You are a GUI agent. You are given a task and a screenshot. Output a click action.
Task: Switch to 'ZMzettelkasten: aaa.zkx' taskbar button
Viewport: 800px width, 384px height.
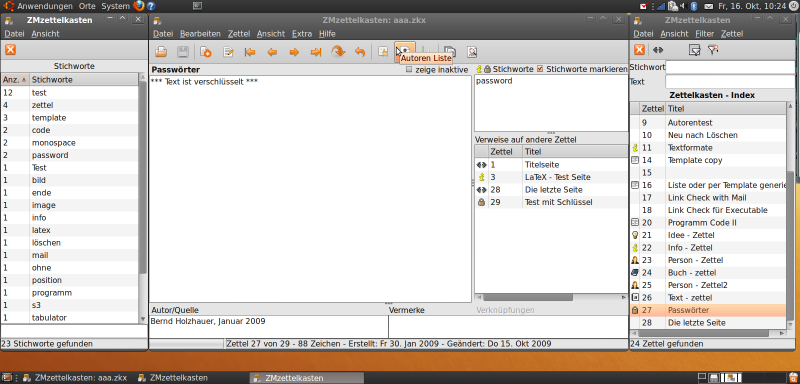(x=75, y=378)
